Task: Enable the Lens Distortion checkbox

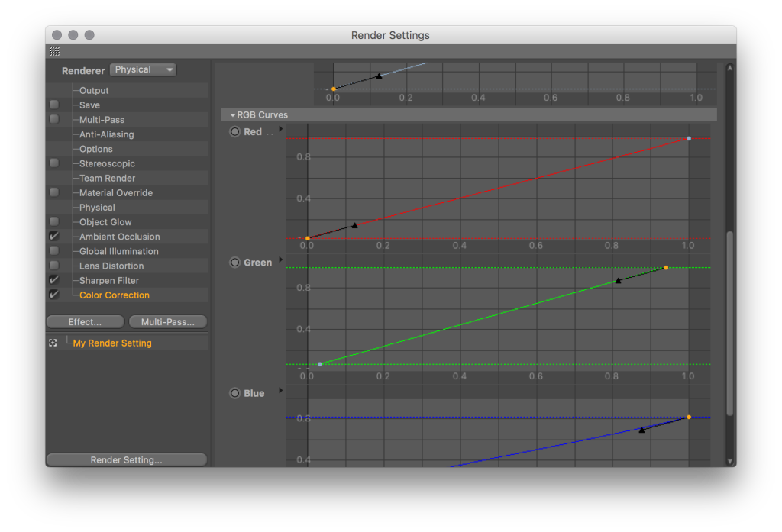Action: click(54, 266)
